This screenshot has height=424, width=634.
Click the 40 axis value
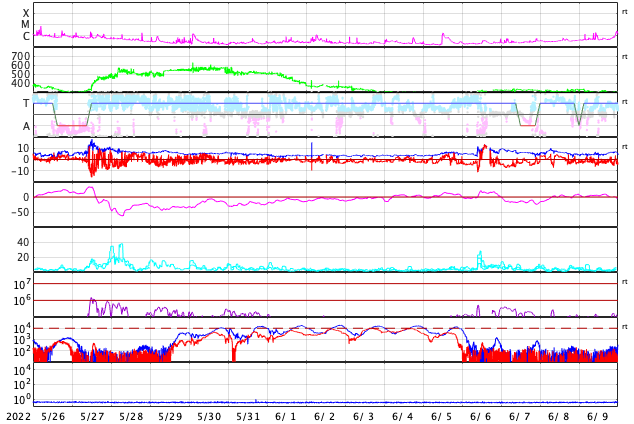click(x=23, y=242)
